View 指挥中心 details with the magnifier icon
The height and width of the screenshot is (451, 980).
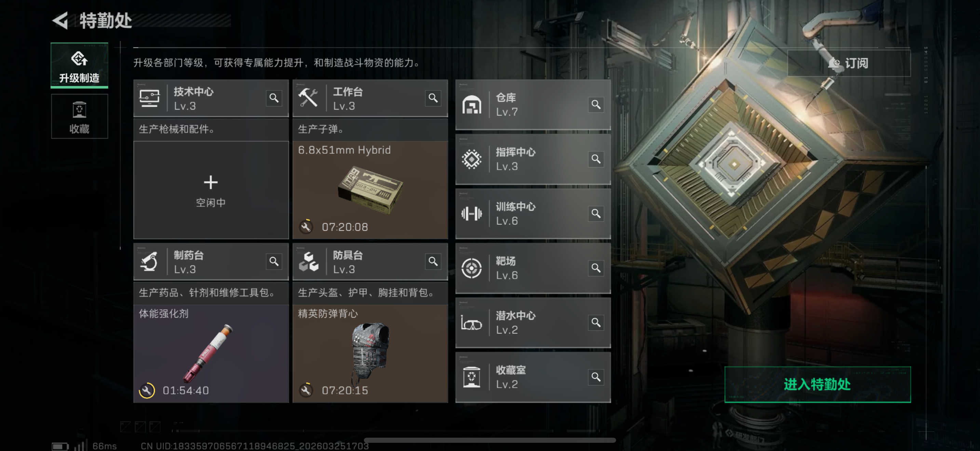(596, 159)
